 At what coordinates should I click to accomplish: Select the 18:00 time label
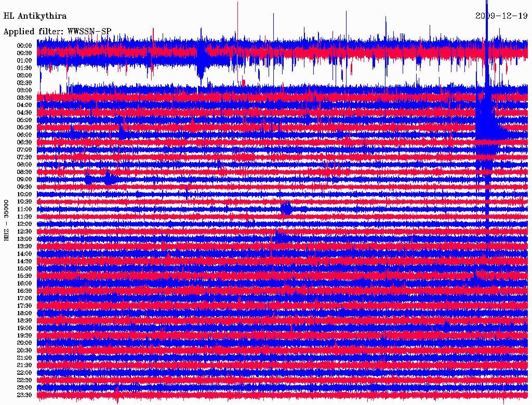click(x=24, y=314)
